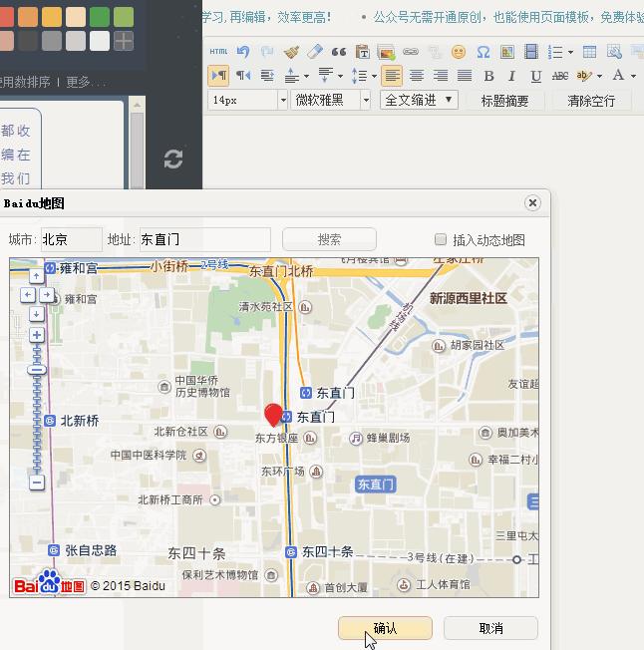Open the multi-image upload icon
644x650 pixels.
tap(386, 52)
